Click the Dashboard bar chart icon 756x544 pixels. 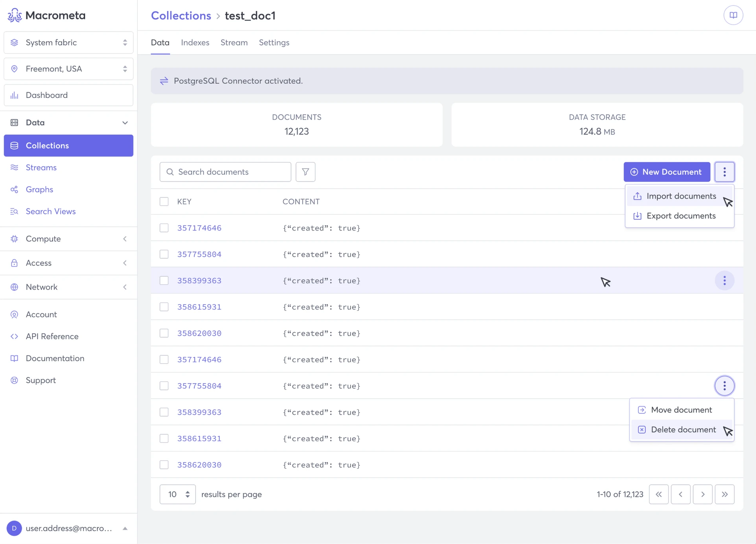14,95
